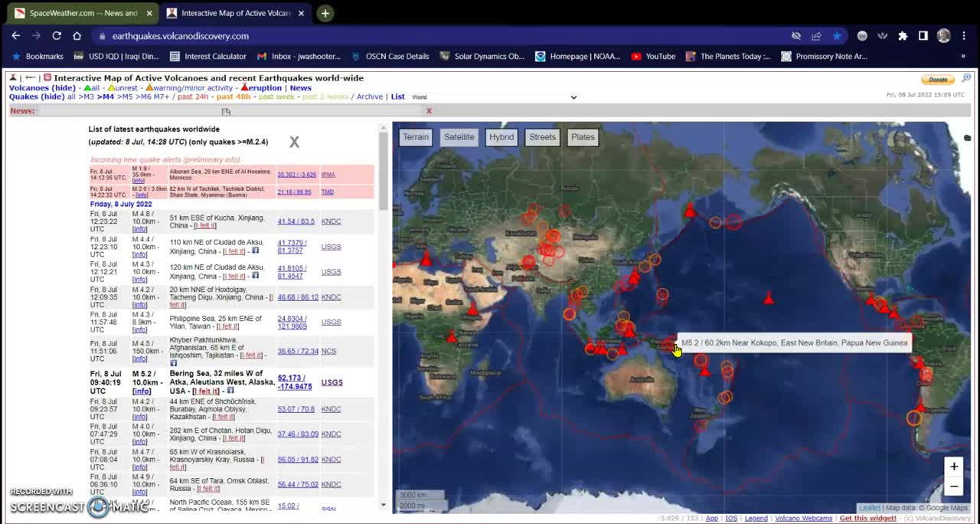Open the side panel icon
The height and width of the screenshot is (524, 980).
923,36
